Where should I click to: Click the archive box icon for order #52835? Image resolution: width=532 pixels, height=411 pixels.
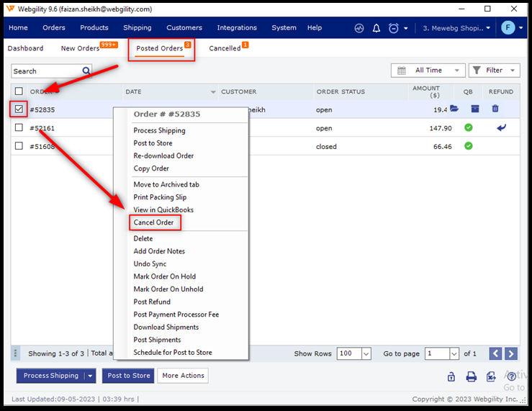(x=474, y=109)
